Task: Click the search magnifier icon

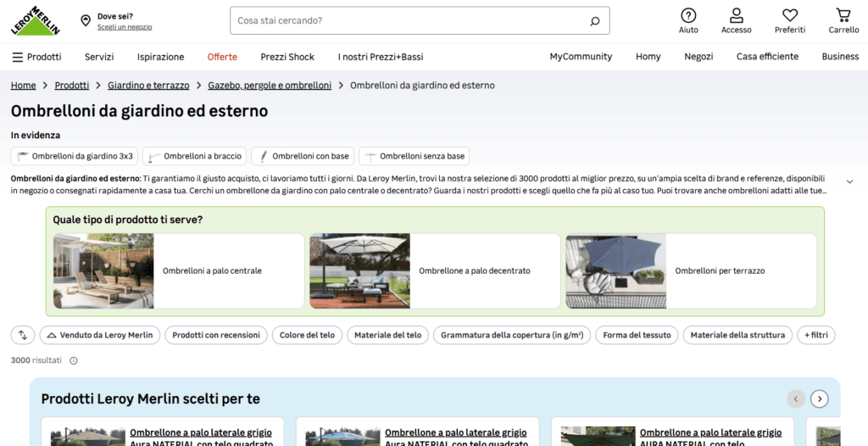Action: coord(595,21)
